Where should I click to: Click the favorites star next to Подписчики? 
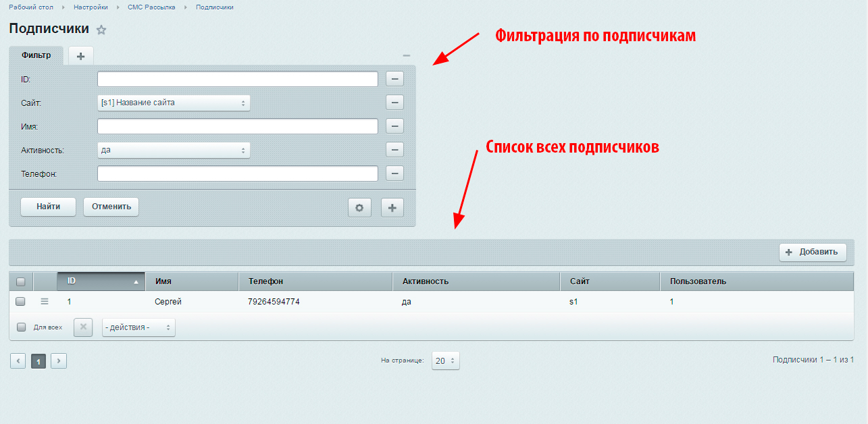[101, 30]
